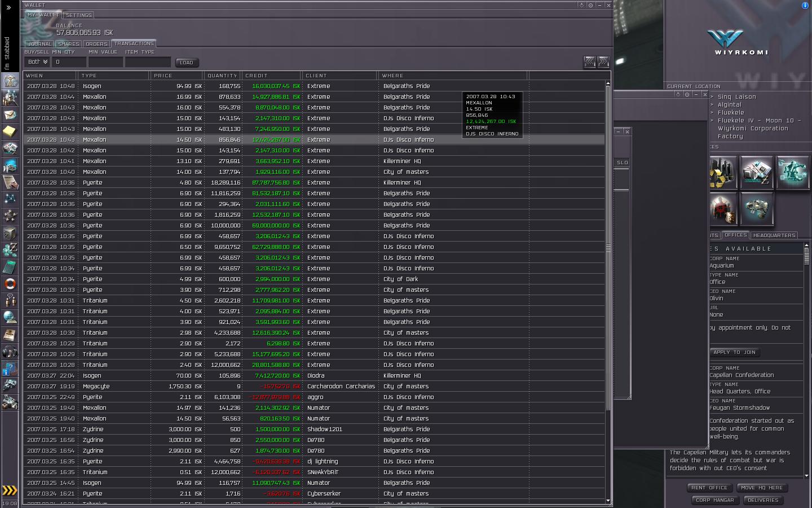The width and height of the screenshot is (812, 508).
Task: Open the Buy/Sell 'Both' dropdown
Action: [38, 62]
